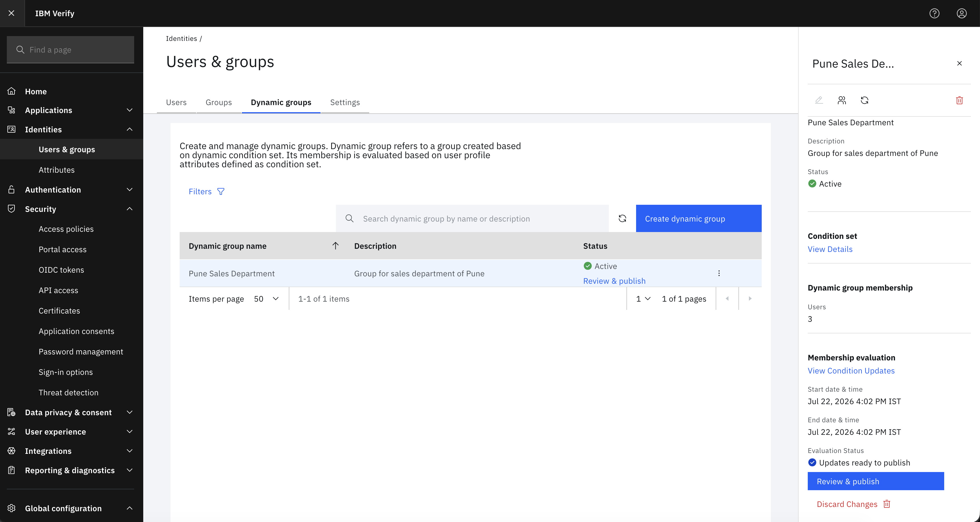Click the search dynamic group field
The height and width of the screenshot is (522, 980).
472,219
